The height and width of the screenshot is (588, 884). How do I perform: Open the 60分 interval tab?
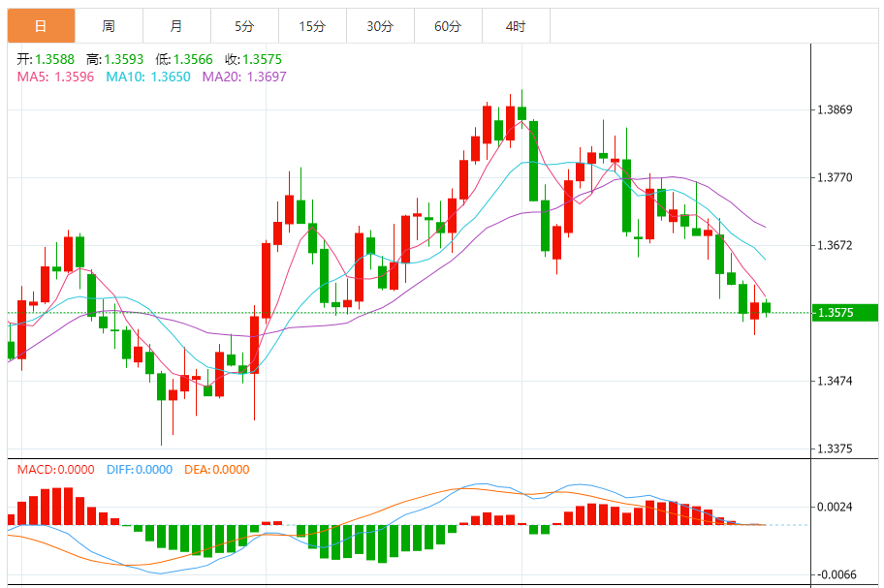point(448,26)
